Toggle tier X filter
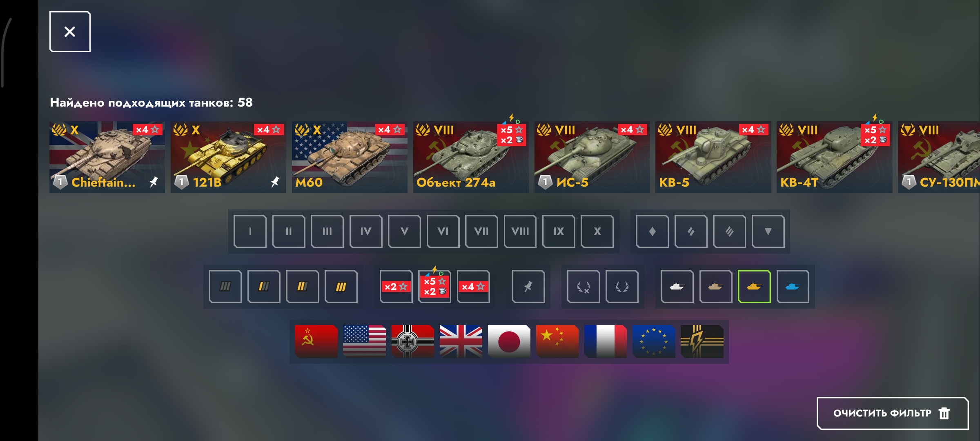This screenshot has width=980, height=441. pos(597,232)
